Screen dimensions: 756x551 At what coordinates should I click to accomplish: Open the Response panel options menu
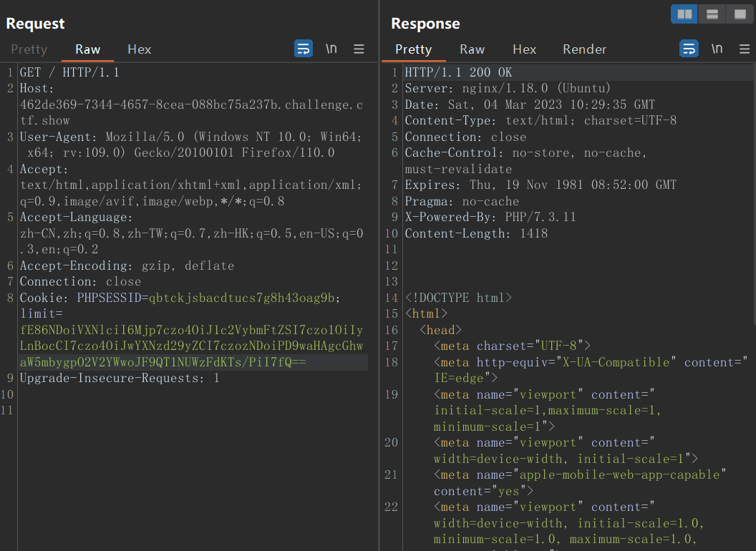pyautogui.click(x=745, y=49)
